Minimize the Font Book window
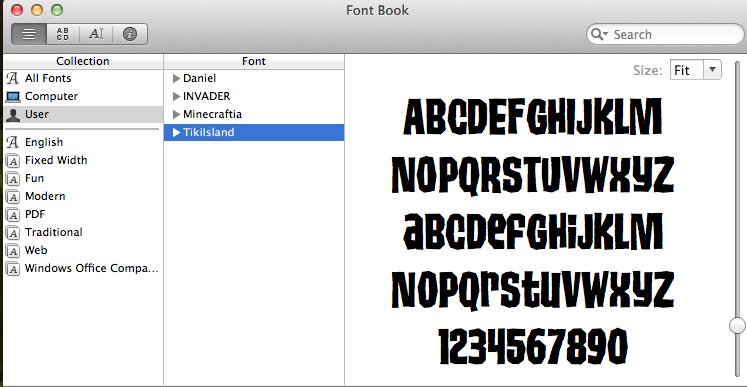 [x=37, y=10]
